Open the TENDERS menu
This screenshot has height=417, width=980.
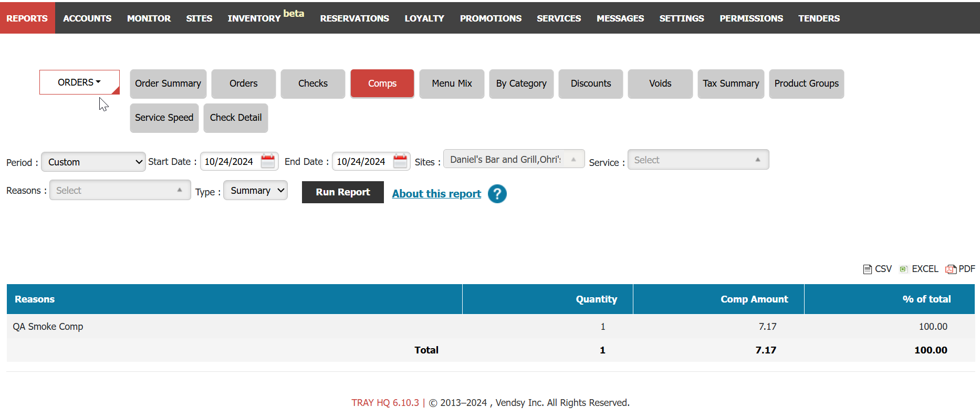pyautogui.click(x=819, y=18)
